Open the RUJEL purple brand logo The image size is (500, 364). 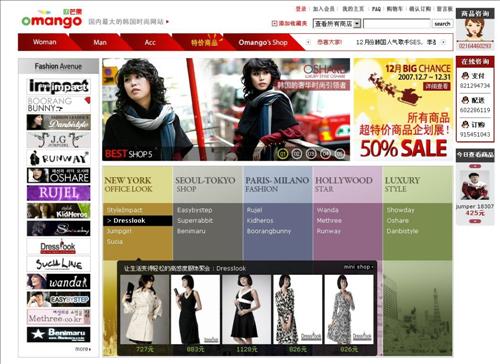point(58,193)
